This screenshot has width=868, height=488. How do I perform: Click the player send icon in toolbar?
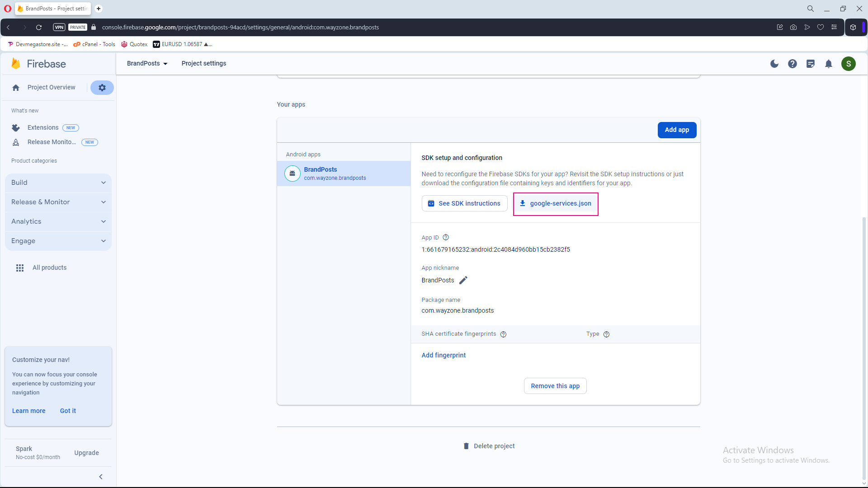click(807, 27)
